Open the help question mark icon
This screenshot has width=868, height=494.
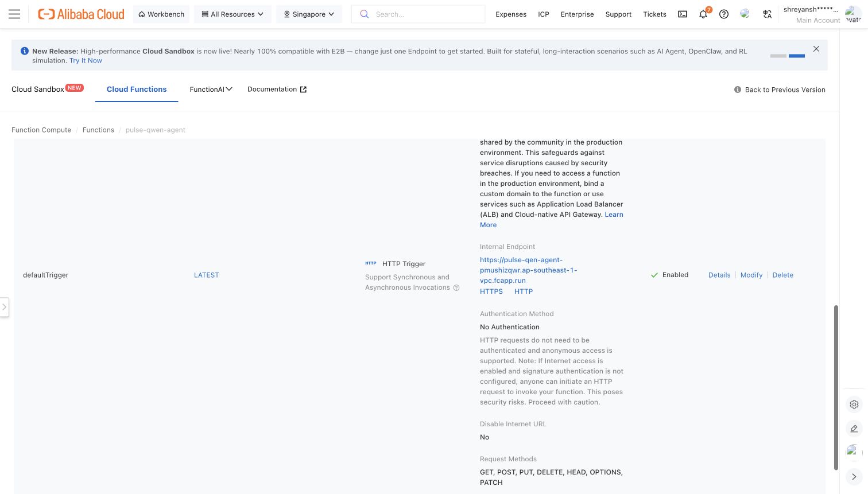tap(724, 14)
